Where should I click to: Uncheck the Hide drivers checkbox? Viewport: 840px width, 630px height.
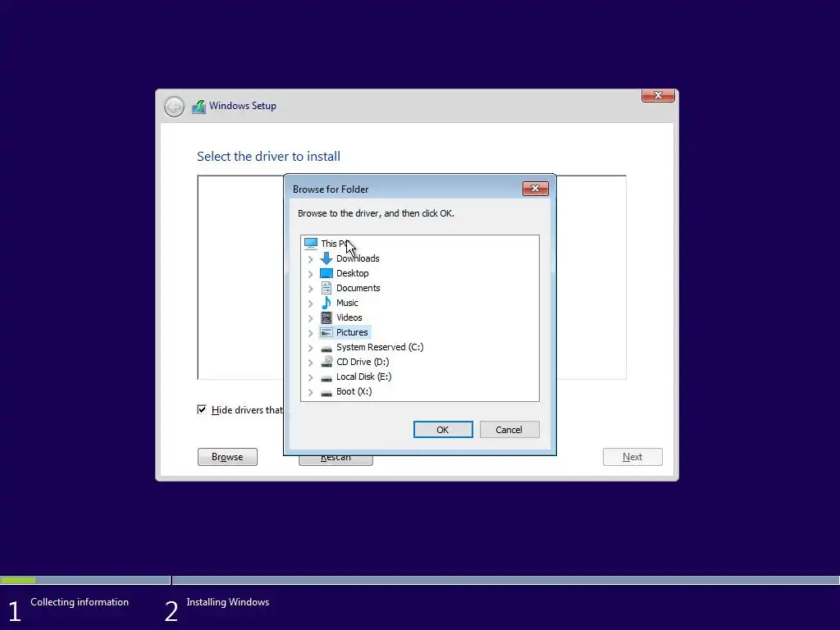[202, 410]
